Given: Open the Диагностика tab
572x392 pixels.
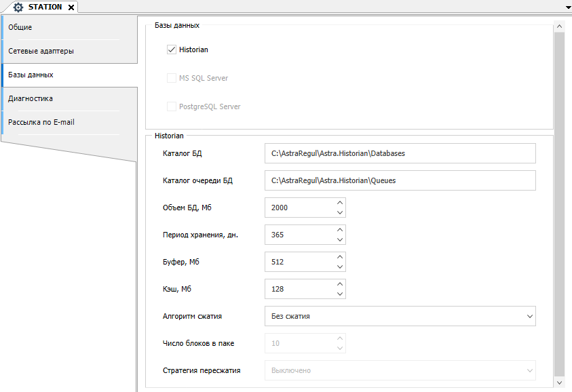Looking at the screenshot, I should coord(61,98).
